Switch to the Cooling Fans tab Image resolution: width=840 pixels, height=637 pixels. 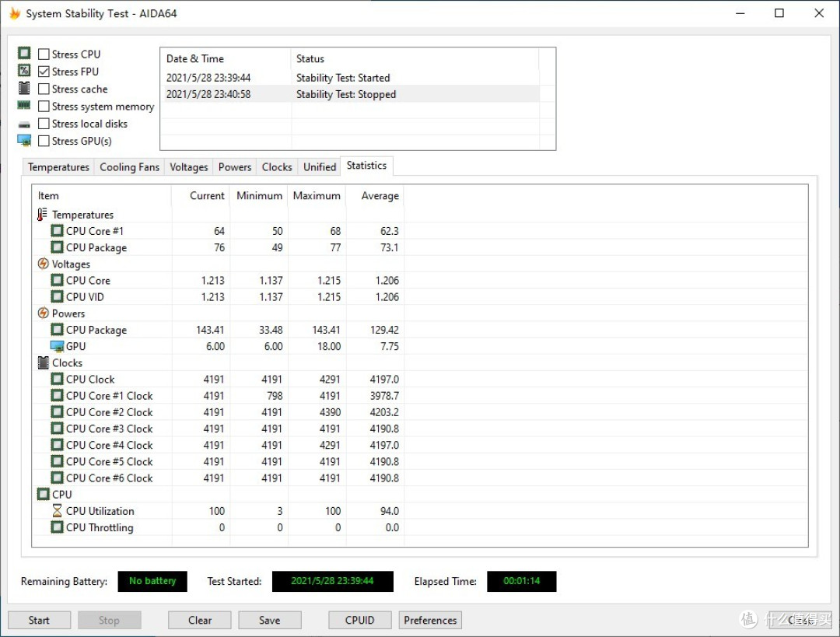[x=130, y=167]
